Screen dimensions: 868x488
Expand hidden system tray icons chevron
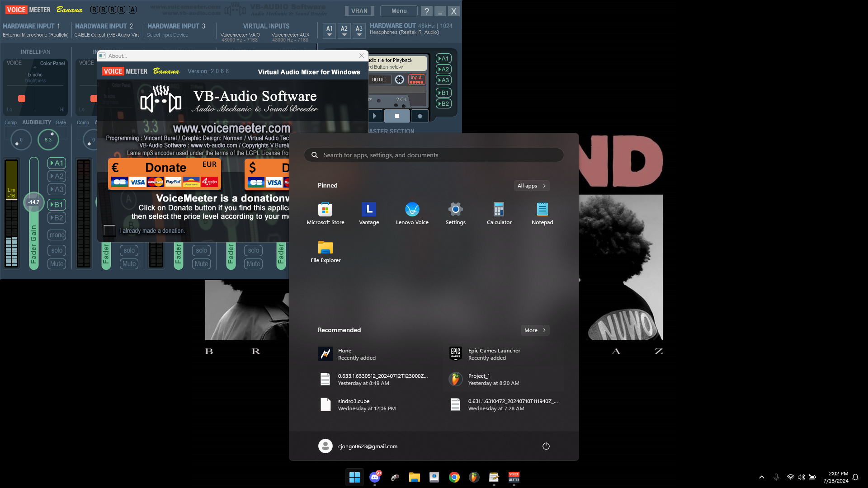[x=762, y=477]
